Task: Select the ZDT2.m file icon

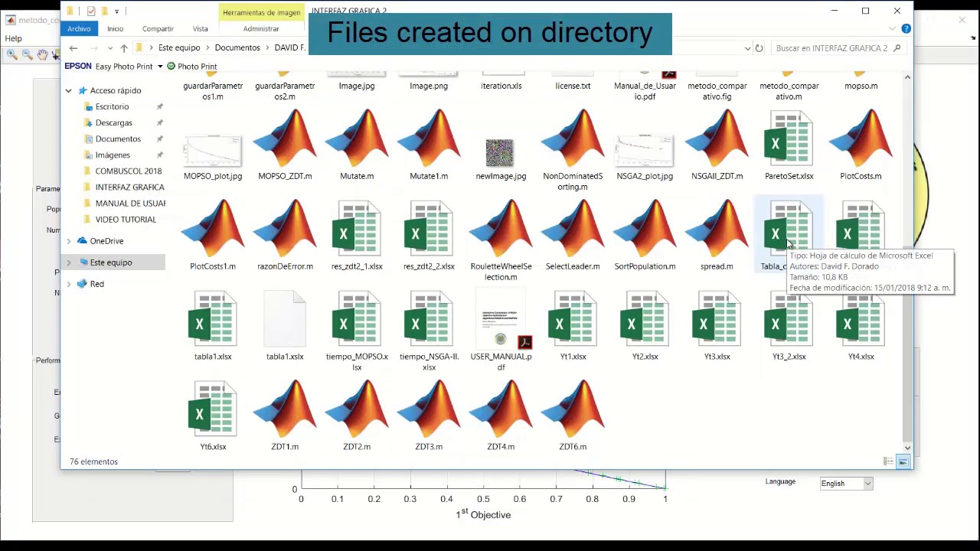Action: pos(357,409)
